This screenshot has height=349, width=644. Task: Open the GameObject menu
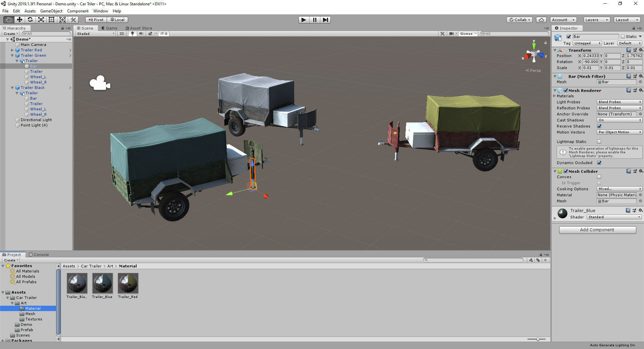(51, 11)
